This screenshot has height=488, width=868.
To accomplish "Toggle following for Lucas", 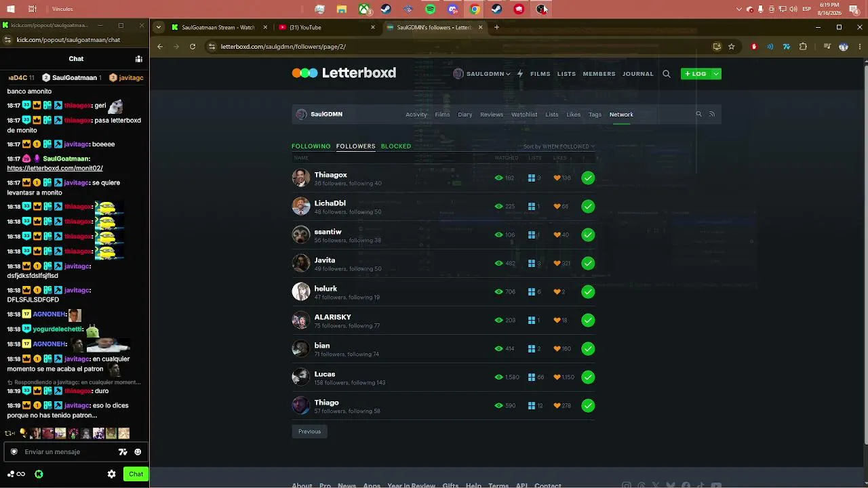I will (x=588, y=377).
